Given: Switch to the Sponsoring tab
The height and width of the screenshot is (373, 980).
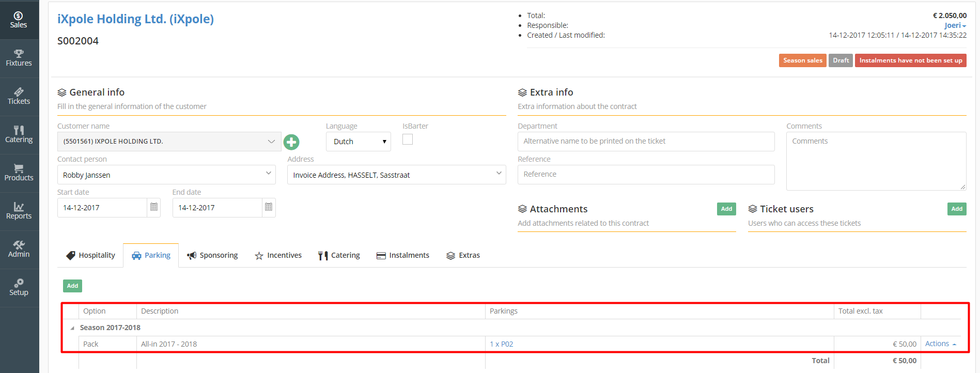Looking at the screenshot, I should tap(212, 255).
